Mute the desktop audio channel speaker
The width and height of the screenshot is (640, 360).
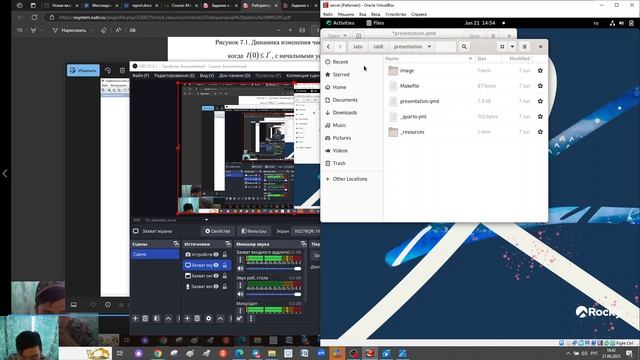click(x=240, y=294)
